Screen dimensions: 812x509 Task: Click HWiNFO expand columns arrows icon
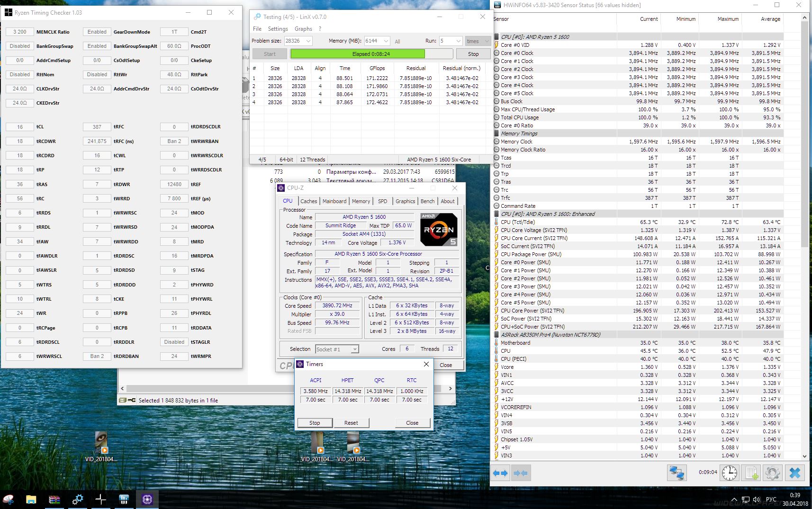point(500,473)
